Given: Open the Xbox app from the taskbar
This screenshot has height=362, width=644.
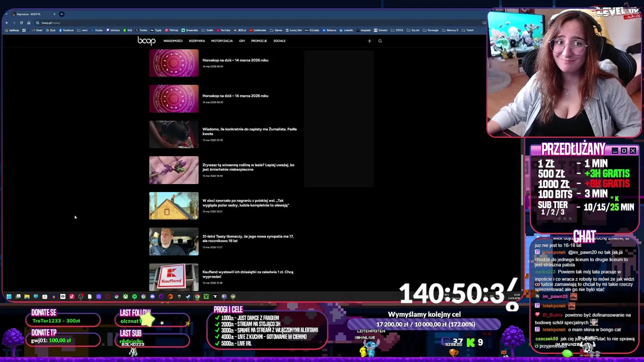Looking at the screenshot, I should 125,297.
